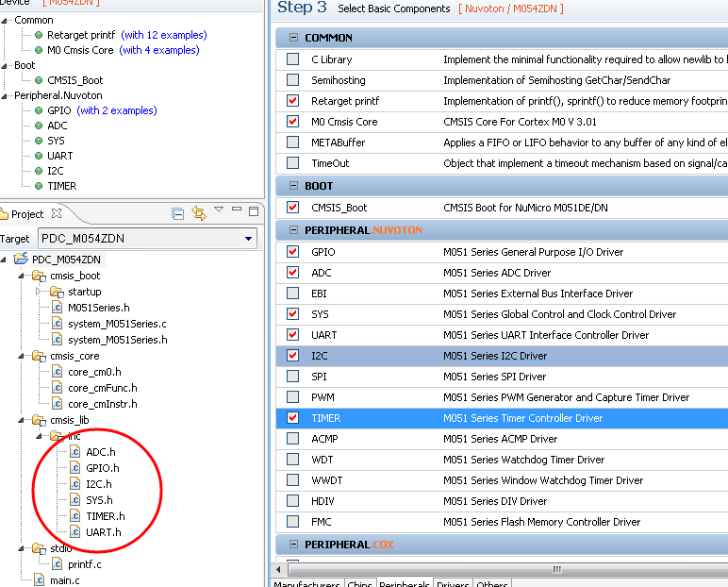Collapse the cmsis_lib folder
728x587 pixels.
[x=21, y=420]
